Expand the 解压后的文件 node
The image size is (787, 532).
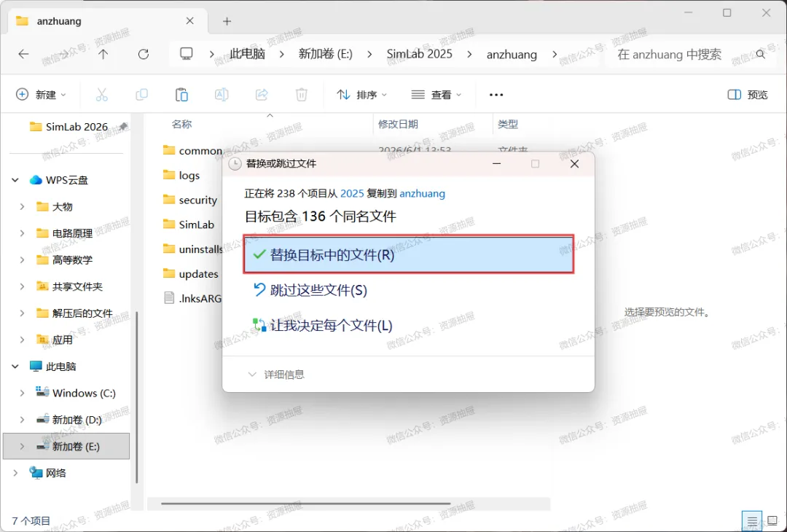tap(22, 313)
